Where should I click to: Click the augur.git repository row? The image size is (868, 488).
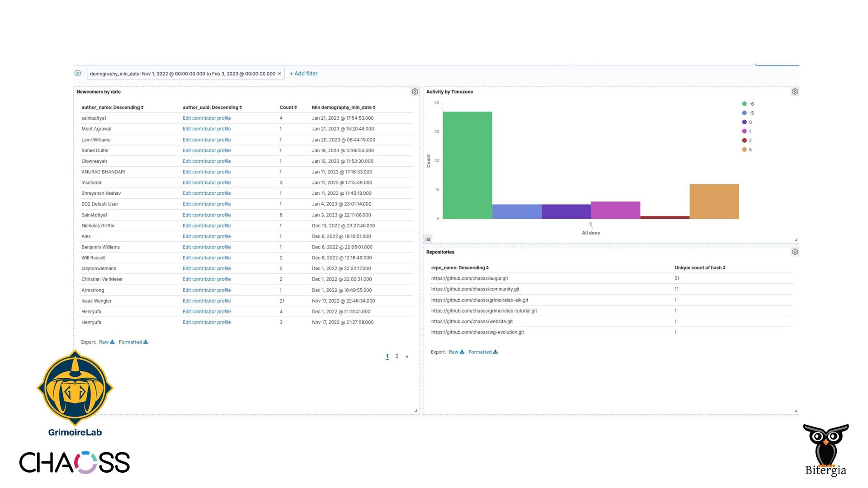click(469, 279)
